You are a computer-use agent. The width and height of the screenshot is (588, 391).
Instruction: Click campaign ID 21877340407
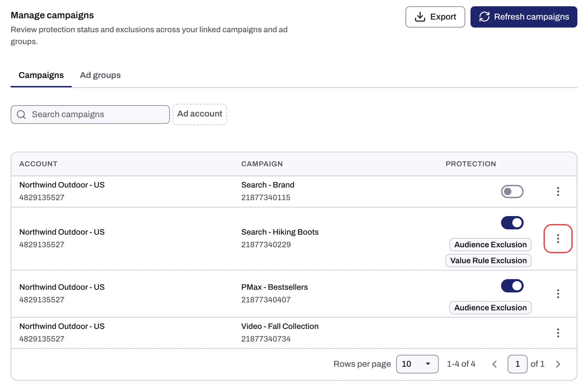pyautogui.click(x=266, y=300)
